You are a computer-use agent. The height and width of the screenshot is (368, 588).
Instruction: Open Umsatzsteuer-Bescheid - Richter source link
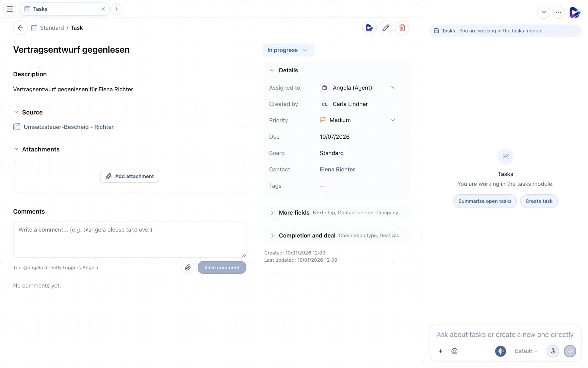[x=69, y=127]
